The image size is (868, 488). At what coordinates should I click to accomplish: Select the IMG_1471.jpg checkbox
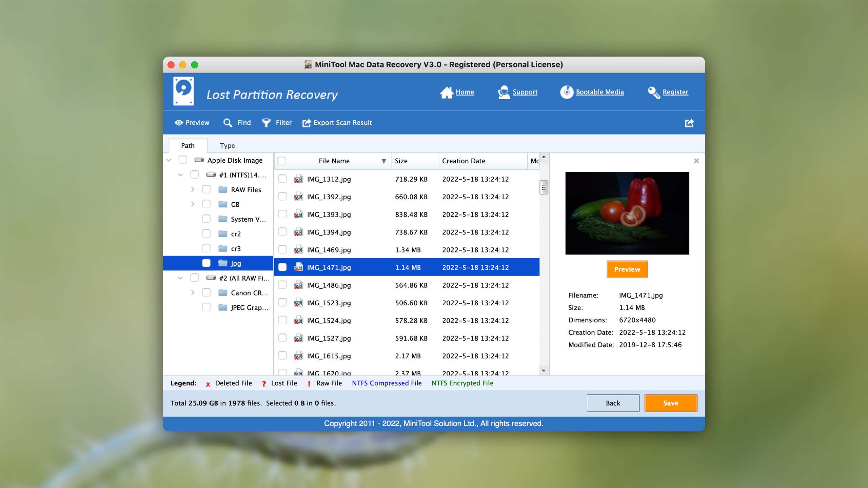point(282,267)
